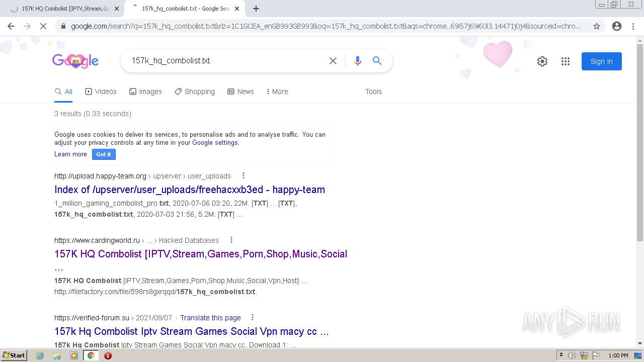Go back with the browser back arrow
This screenshot has width=644, height=362.
pos(11,26)
